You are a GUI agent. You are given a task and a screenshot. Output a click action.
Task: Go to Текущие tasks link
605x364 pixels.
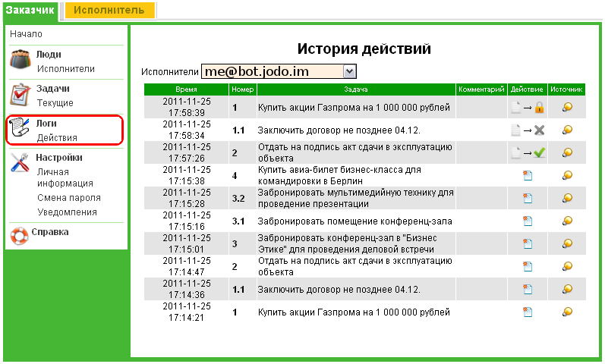[x=55, y=102]
